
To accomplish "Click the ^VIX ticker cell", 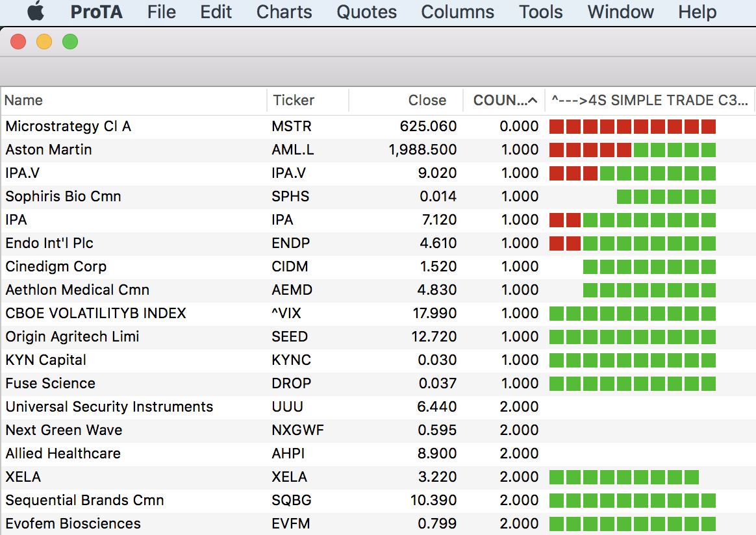I will pos(286,314).
